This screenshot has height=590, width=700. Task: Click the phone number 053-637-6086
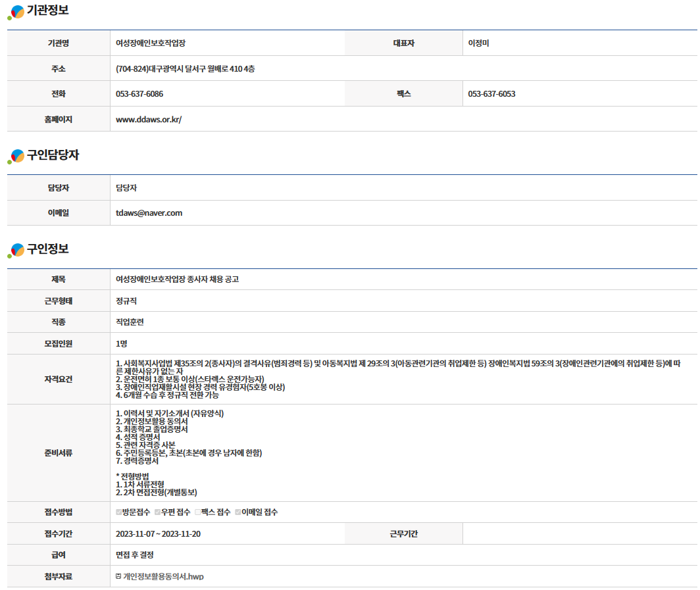point(139,94)
